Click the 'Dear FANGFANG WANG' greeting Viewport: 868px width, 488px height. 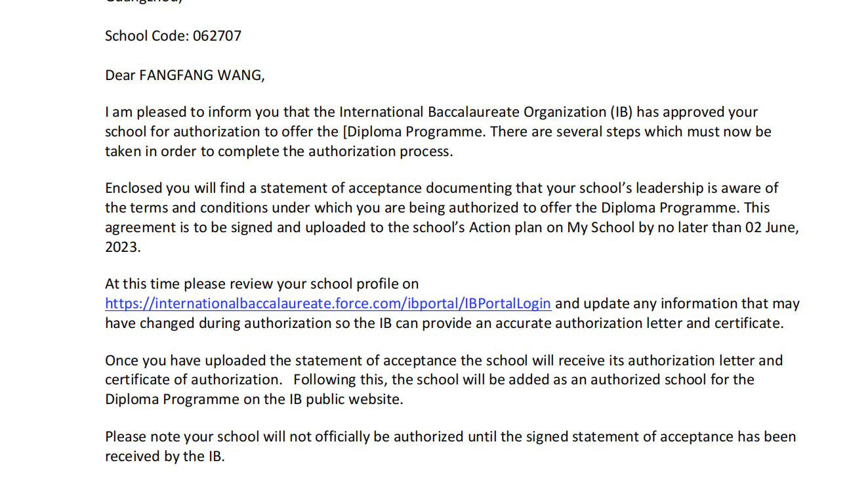click(185, 75)
